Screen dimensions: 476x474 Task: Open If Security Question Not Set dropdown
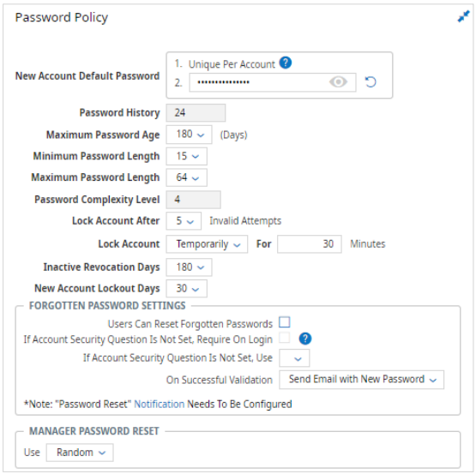[x=294, y=358]
